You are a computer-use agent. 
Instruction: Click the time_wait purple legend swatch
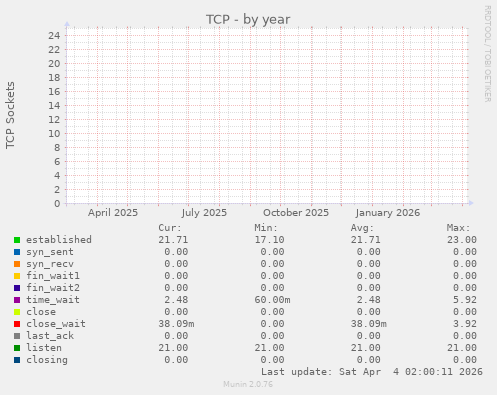[x=17, y=300]
